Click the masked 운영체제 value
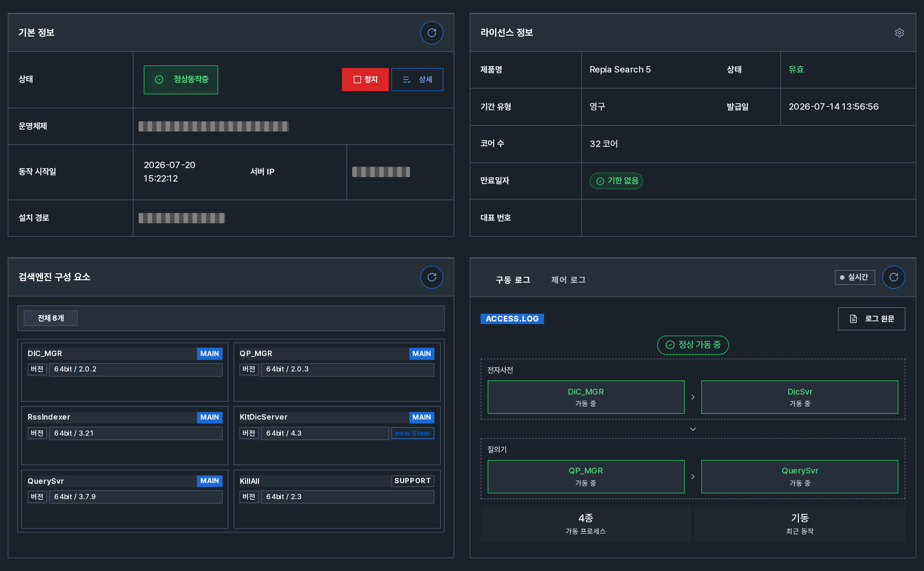 (213, 126)
